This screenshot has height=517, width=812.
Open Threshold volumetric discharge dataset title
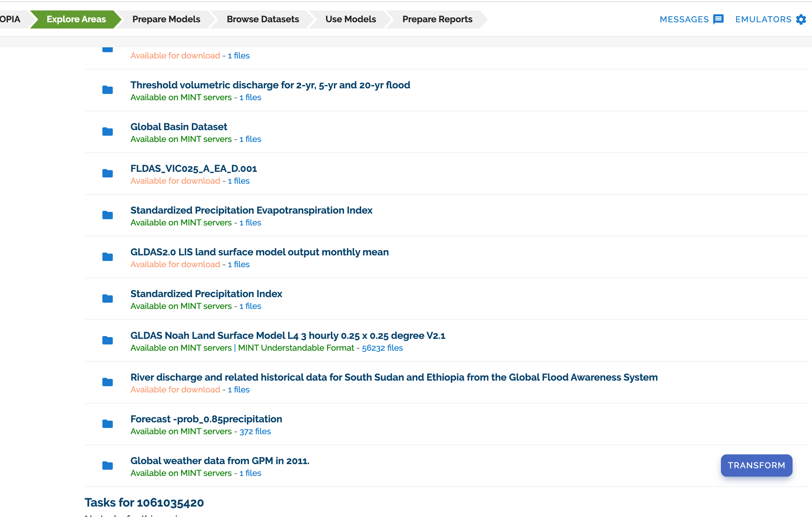[270, 85]
